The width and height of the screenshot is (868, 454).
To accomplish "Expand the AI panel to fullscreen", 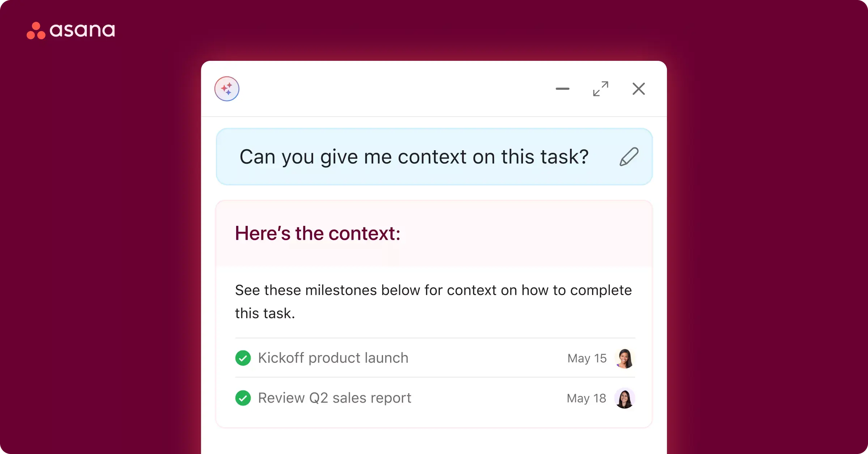I will point(600,88).
